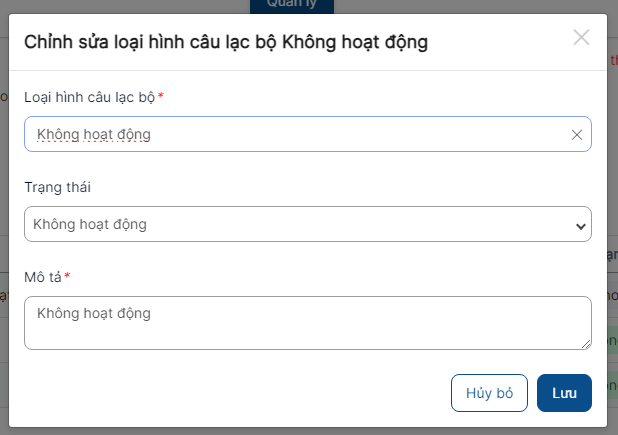The width and height of the screenshot is (618, 435).
Task: Focus the "Loại hình câu lạc bộ" text input
Action: tap(300, 134)
